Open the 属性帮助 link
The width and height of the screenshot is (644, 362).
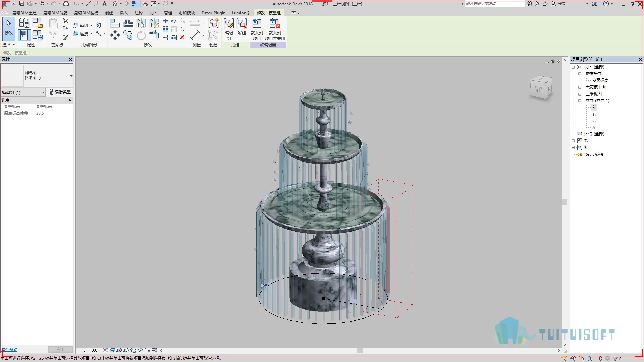pyautogui.click(x=10, y=349)
